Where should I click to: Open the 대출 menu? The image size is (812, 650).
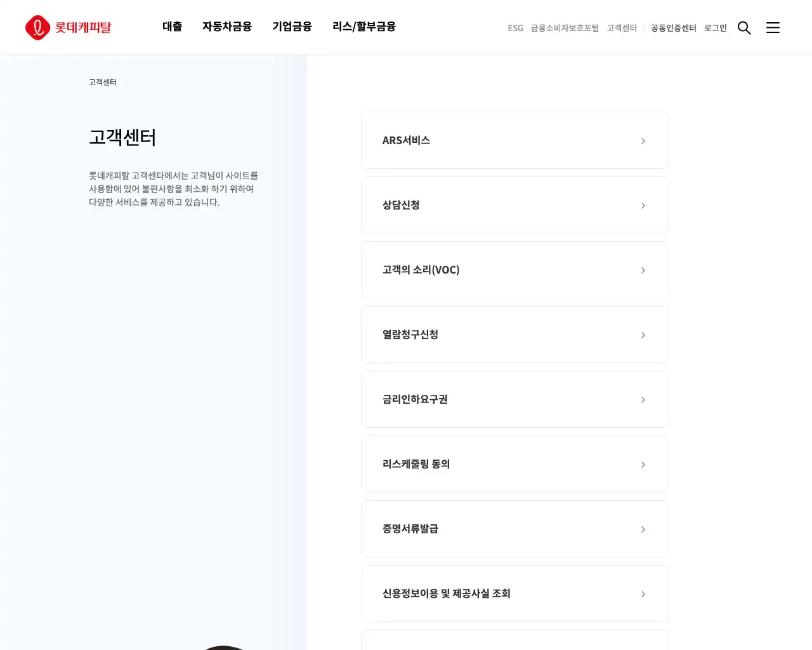click(x=172, y=27)
